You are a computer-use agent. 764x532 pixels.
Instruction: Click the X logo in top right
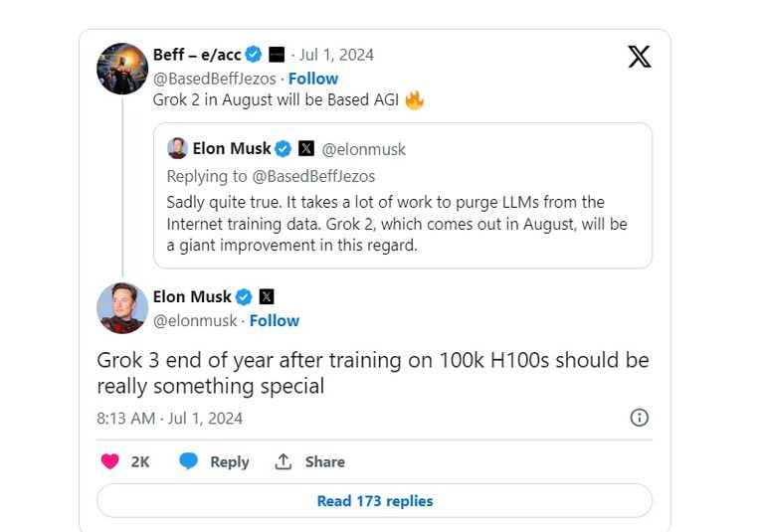pyautogui.click(x=640, y=56)
